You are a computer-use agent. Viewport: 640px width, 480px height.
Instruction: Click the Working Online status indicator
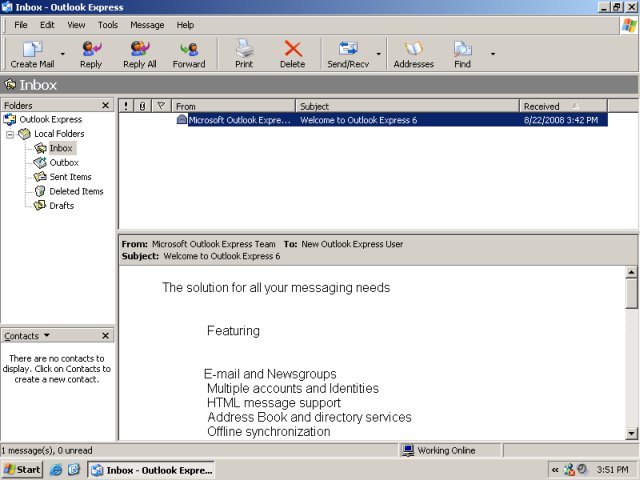tap(439, 450)
